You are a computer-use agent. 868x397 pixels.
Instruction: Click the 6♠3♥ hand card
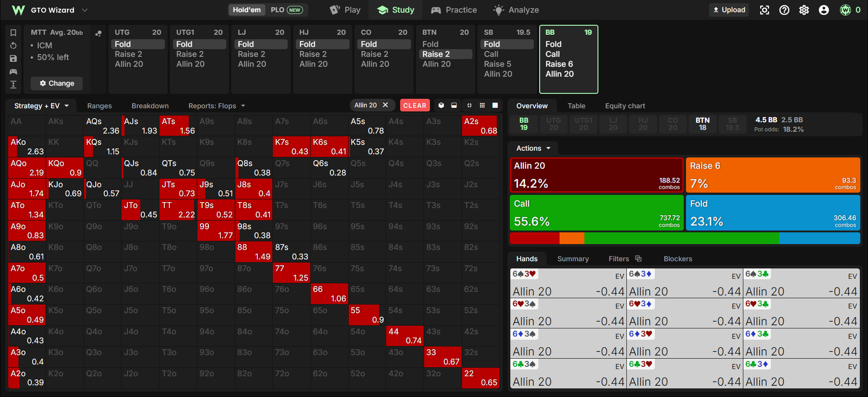coord(568,283)
